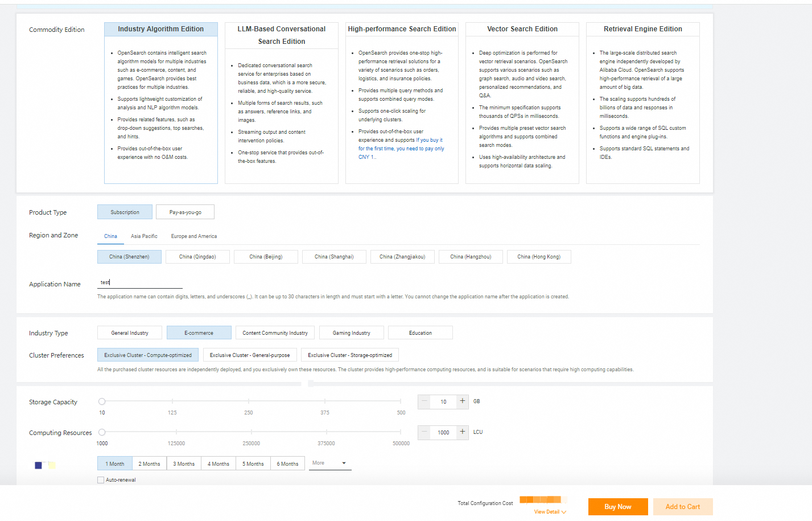Expand View Detail cost breakdown
This screenshot has width=812, height=521.
click(550, 512)
